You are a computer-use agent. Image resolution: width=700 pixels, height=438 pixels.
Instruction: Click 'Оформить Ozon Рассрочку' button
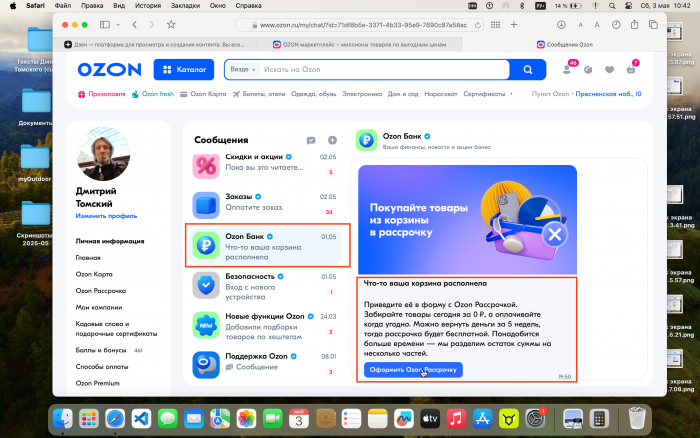coord(413,370)
